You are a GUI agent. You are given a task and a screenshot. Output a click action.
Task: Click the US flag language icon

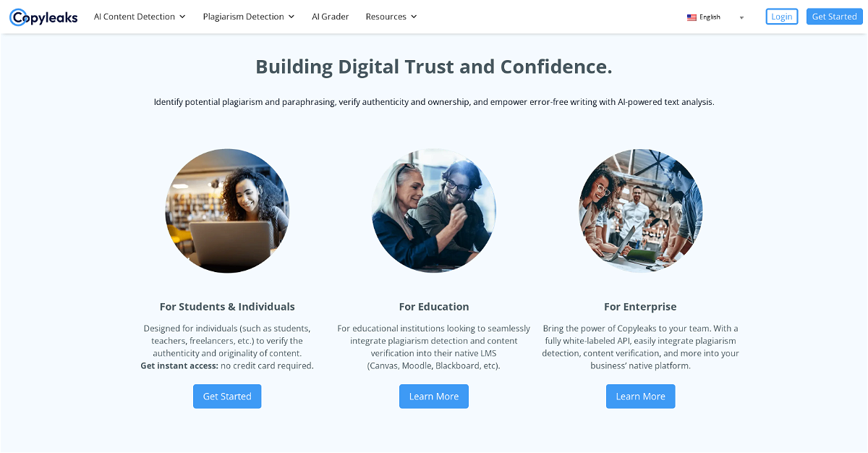click(692, 17)
